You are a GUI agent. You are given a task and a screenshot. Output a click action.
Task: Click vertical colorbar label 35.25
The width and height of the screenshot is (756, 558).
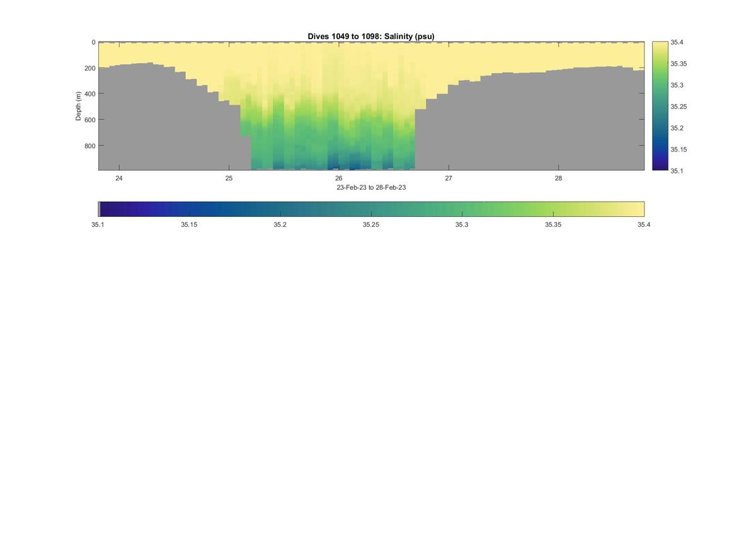pyautogui.click(x=679, y=107)
